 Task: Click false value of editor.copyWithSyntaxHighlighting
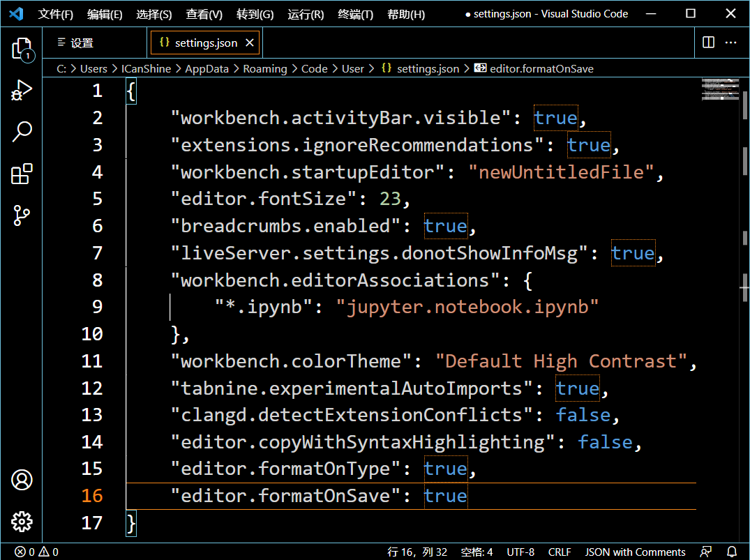pos(606,442)
